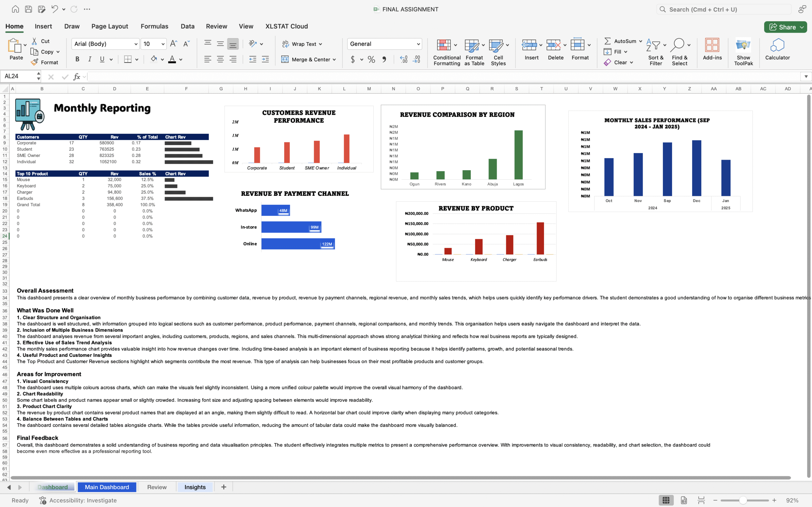This screenshot has height=507, width=812.
Task: Open the Formulas ribbon tab
Action: pos(154,26)
